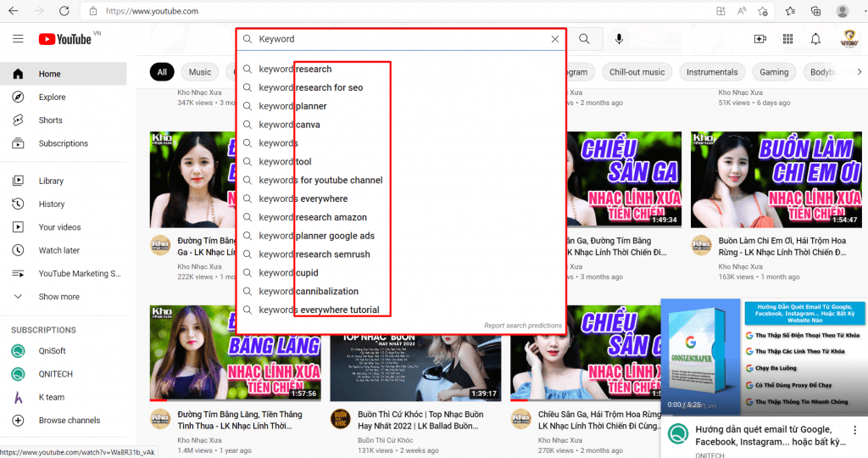Open QniSoft subscription channel

pyautogui.click(x=63, y=350)
